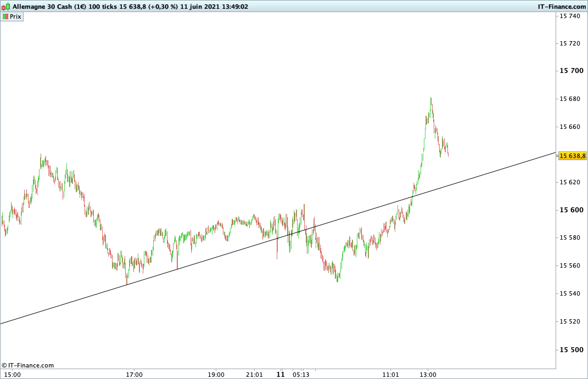Select the yellow 15 638,8 current price tag
Image resolution: width=588 pixels, height=379 pixels.
pos(572,155)
